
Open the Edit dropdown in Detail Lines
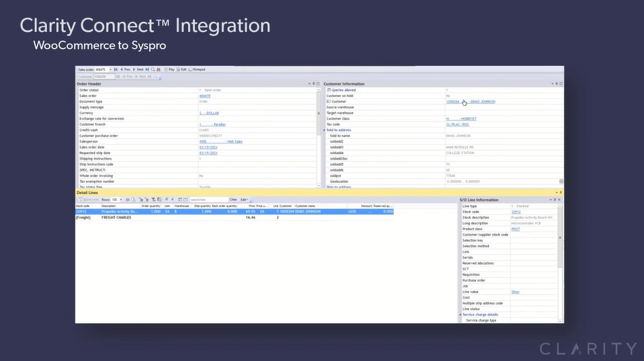click(244, 199)
